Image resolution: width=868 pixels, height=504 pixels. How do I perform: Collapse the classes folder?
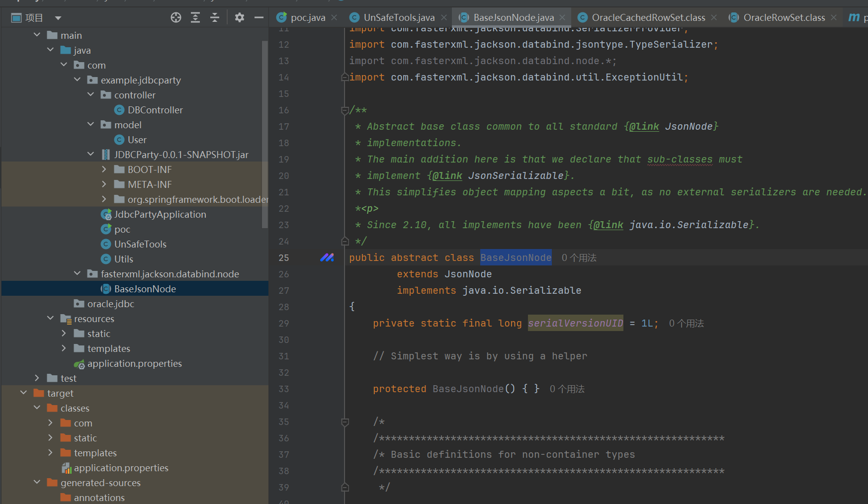pyautogui.click(x=37, y=408)
